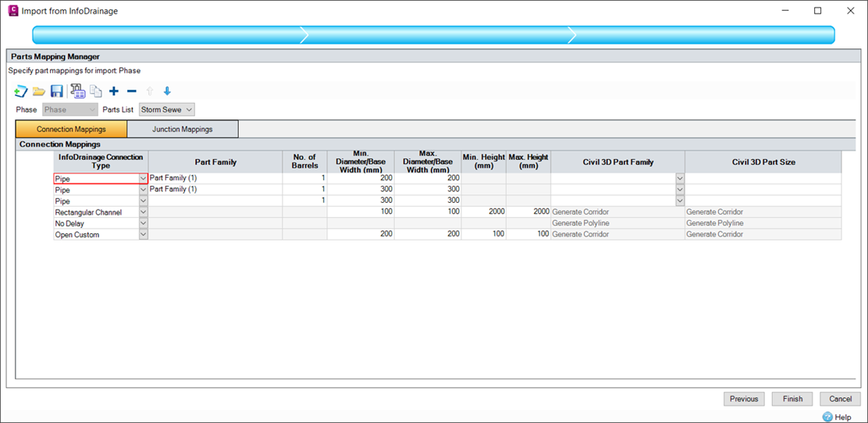
Task: Open Civil 3D Part Family dropdown for Pipe row without Part Family
Action: pos(680,201)
